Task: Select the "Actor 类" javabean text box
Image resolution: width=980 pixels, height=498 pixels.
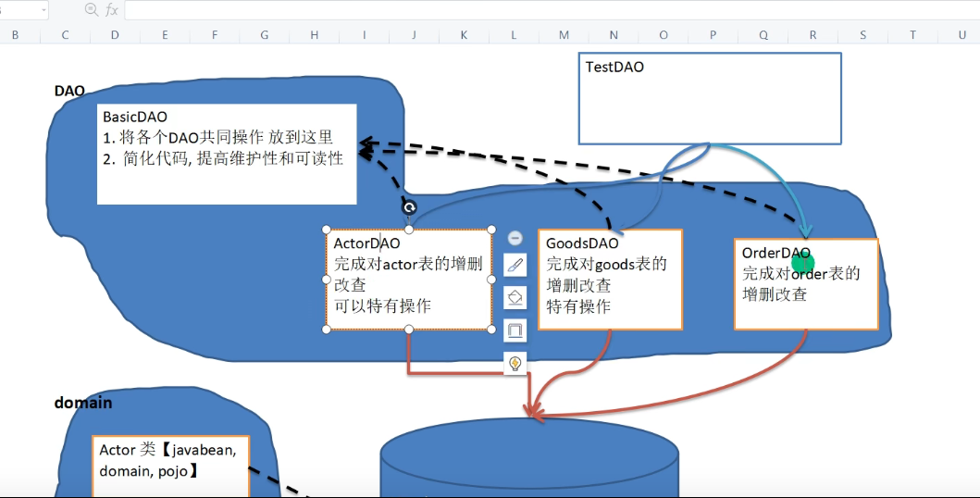Action: coord(170,467)
